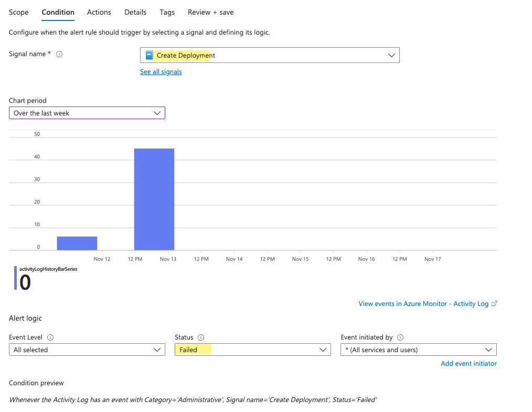Viewport: 532px width, 412px height.
Task: Open the Tags tab
Action: pos(167,12)
